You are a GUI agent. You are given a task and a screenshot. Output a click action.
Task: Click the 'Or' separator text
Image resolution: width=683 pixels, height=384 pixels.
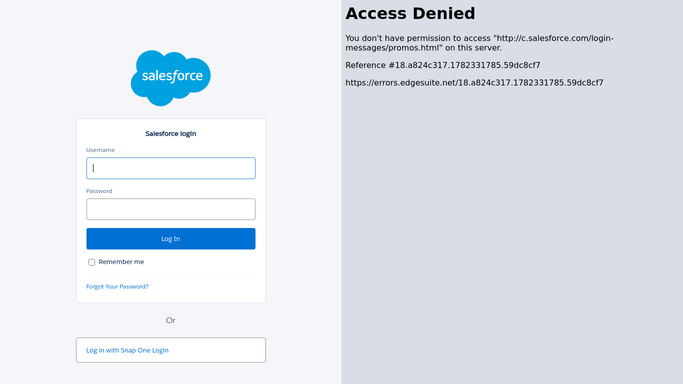[170, 320]
